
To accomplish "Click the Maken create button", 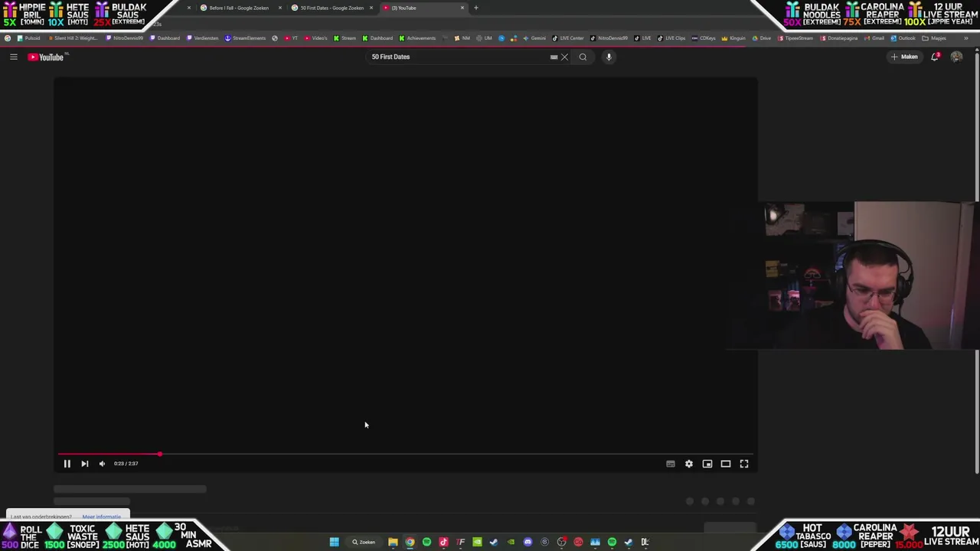I will [x=904, y=57].
